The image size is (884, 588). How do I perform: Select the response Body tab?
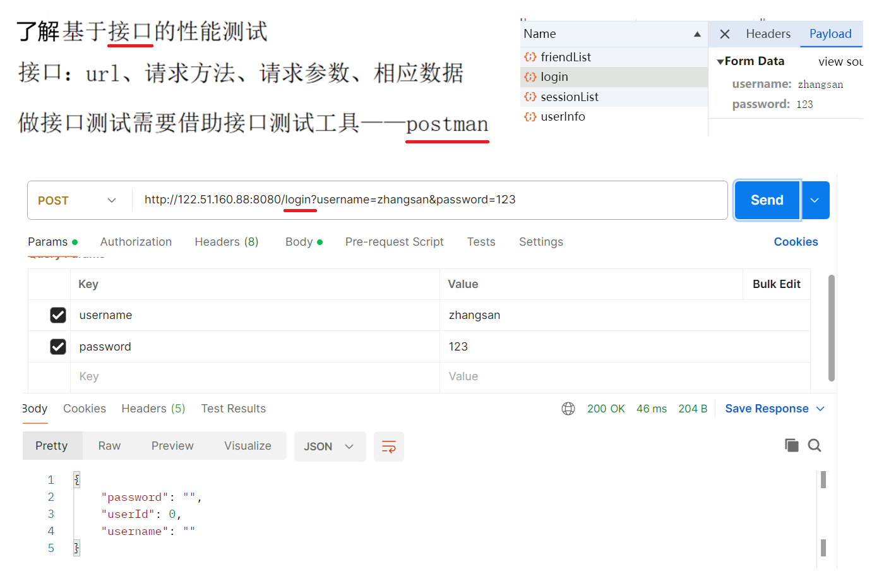35,409
